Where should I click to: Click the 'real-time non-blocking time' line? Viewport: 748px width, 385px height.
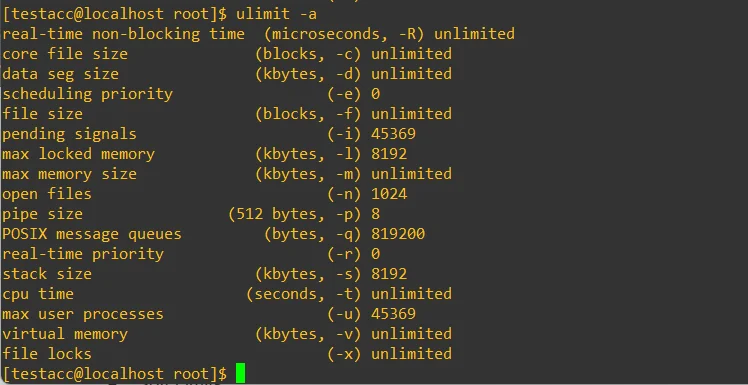tap(259, 34)
